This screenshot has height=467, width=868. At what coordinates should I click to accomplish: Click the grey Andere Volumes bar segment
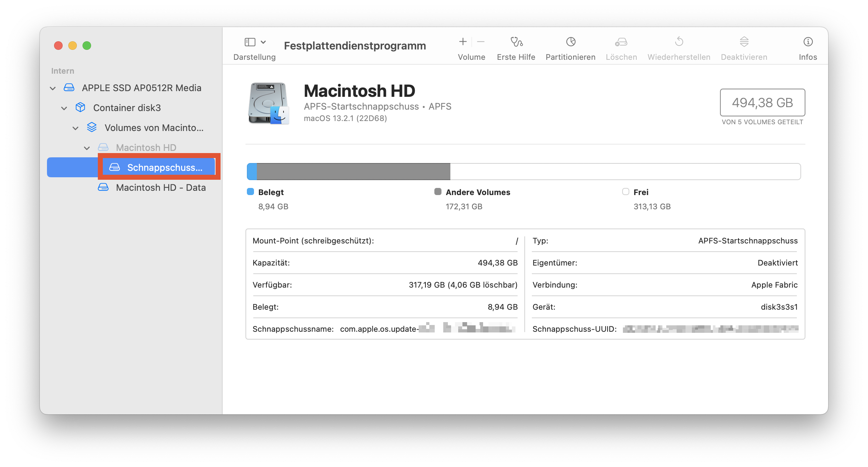point(353,172)
